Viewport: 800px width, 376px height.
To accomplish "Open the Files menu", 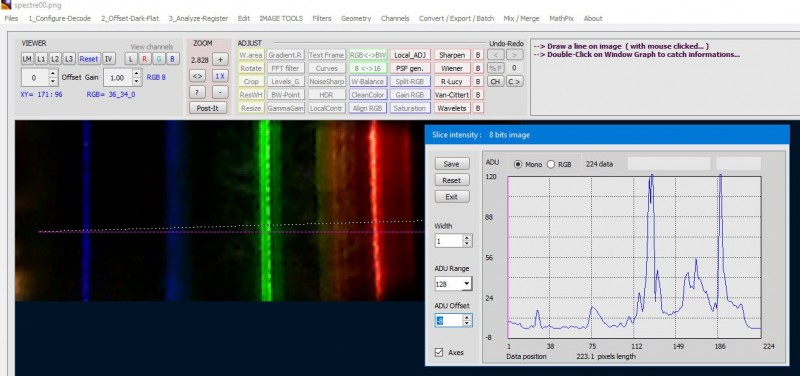I will click(11, 18).
